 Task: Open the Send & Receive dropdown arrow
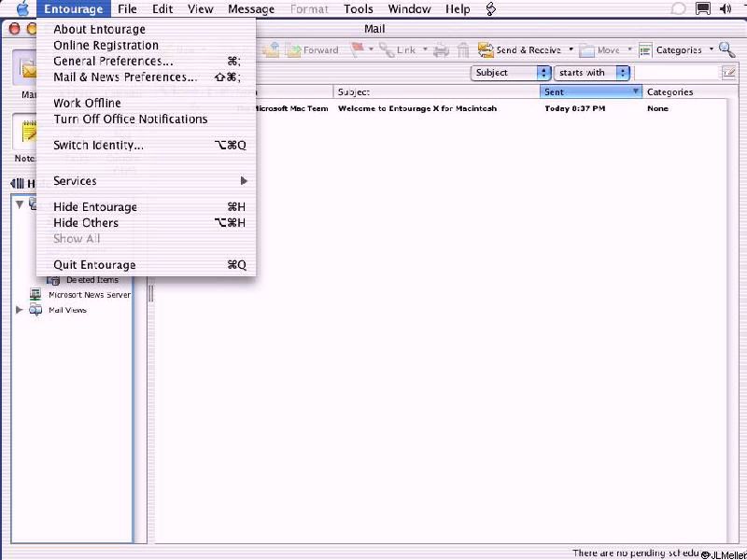571,49
